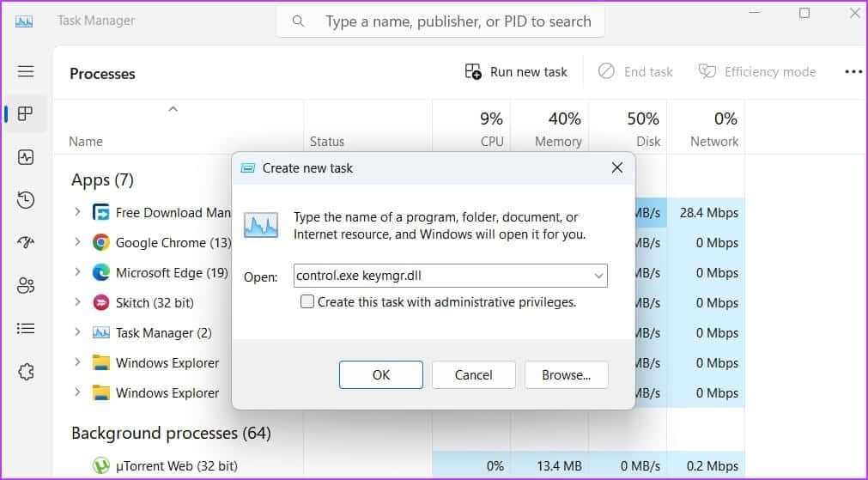
Task: Click the Background processes (64) heading
Action: (171, 433)
